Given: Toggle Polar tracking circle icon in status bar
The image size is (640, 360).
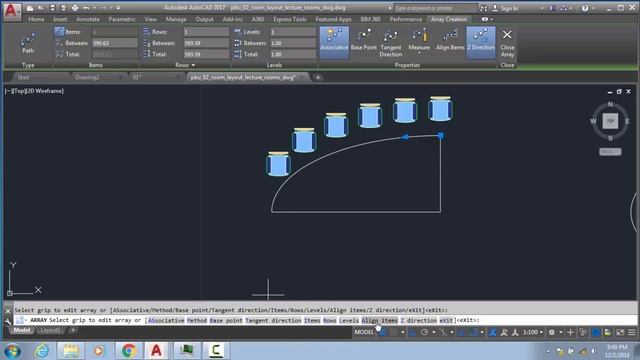Looking at the screenshot, I should [x=424, y=332].
